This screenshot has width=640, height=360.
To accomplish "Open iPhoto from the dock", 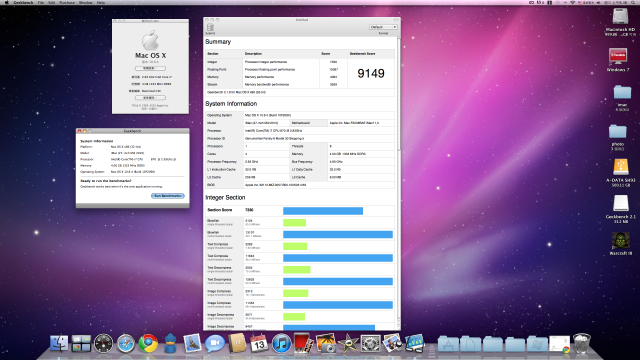I will click(326, 343).
